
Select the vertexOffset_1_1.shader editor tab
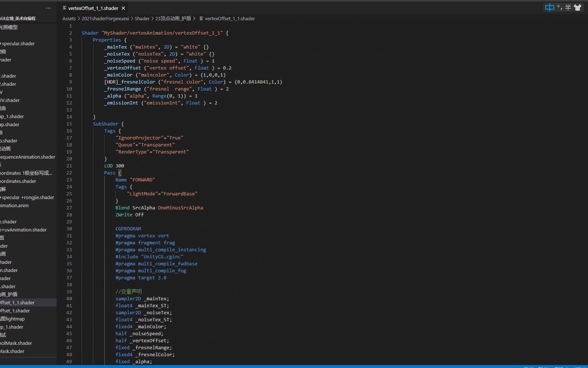point(93,8)
